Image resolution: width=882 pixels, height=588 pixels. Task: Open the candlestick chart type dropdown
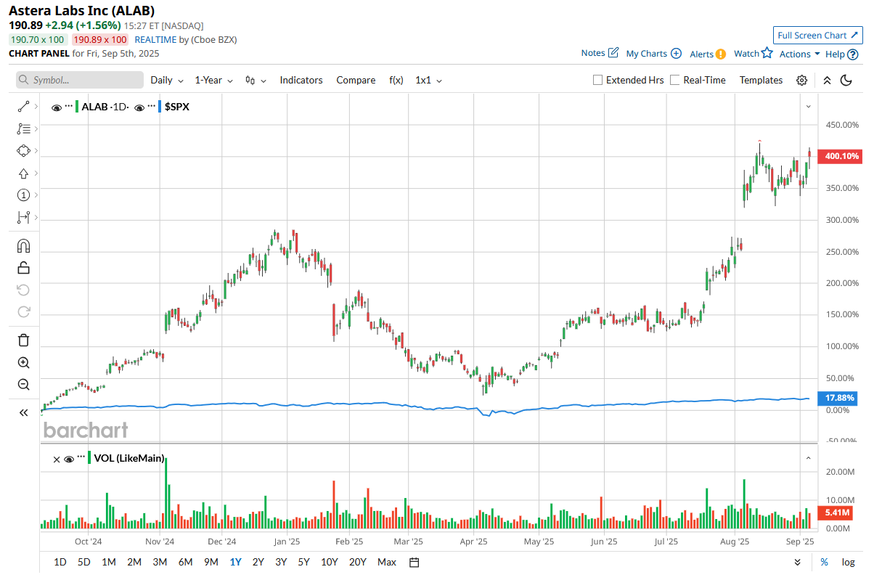coord(256,81)
